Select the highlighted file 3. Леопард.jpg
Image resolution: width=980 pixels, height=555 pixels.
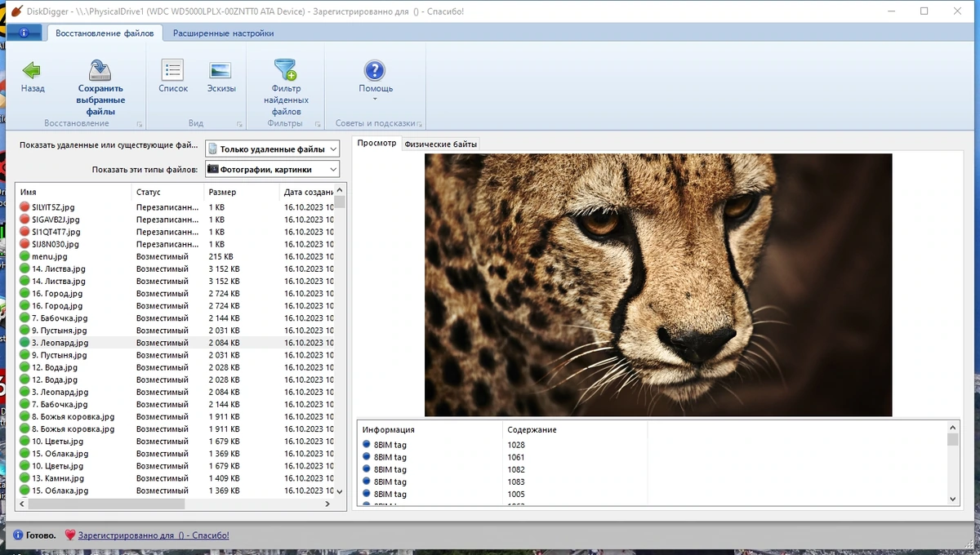[x=175, y=343]
